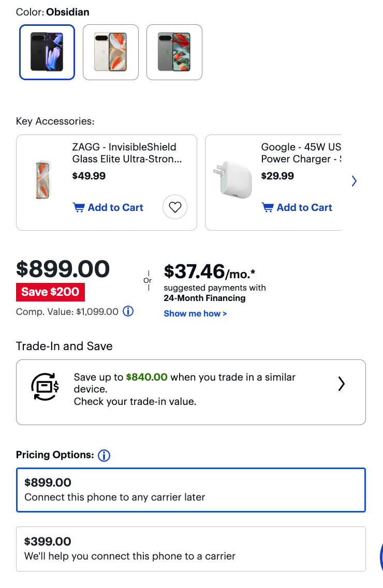Screen dimensions: 383x588
Task: Choose the Porcelain white phone color swatch
Action: (111, 52)
